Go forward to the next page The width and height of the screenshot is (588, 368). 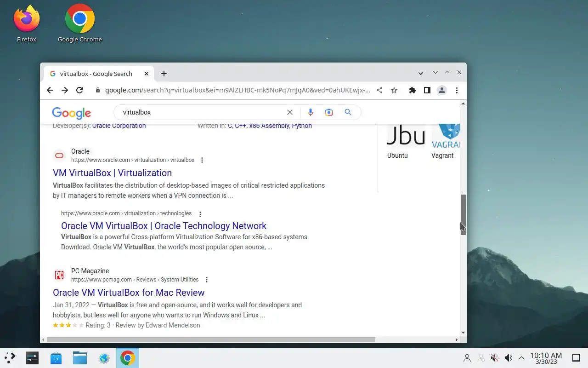[x=65, y=90]
